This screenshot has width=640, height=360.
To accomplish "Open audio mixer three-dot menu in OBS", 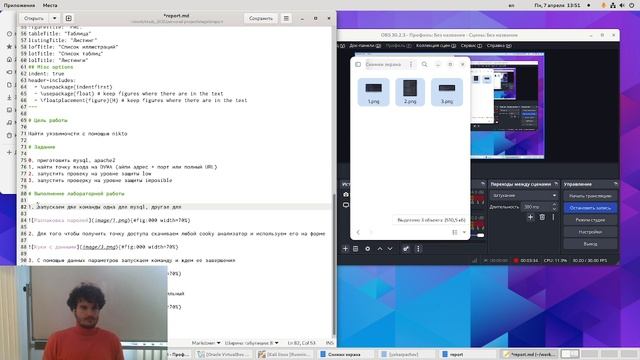I will point(418,249).
